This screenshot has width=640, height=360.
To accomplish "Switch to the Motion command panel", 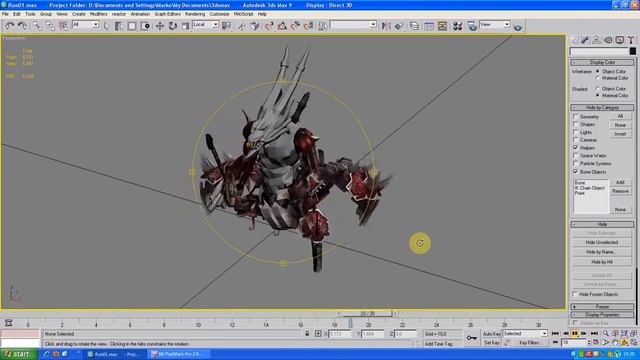I will 608,40.
